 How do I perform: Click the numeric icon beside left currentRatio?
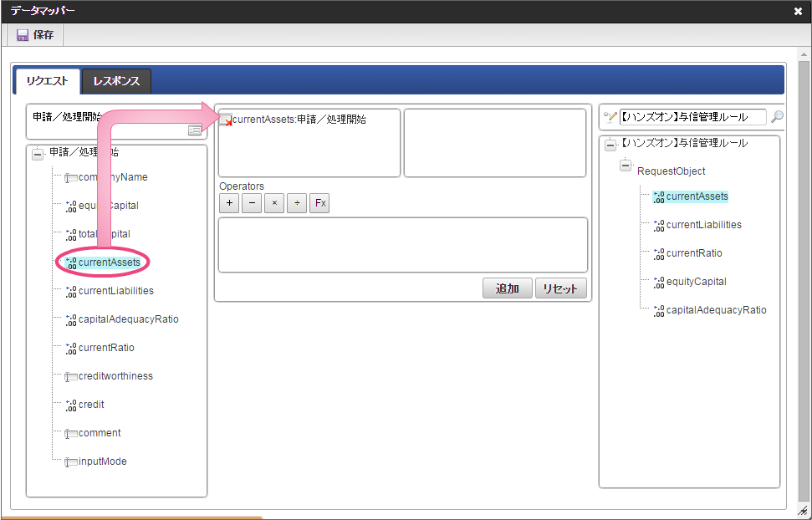(71, 348)
